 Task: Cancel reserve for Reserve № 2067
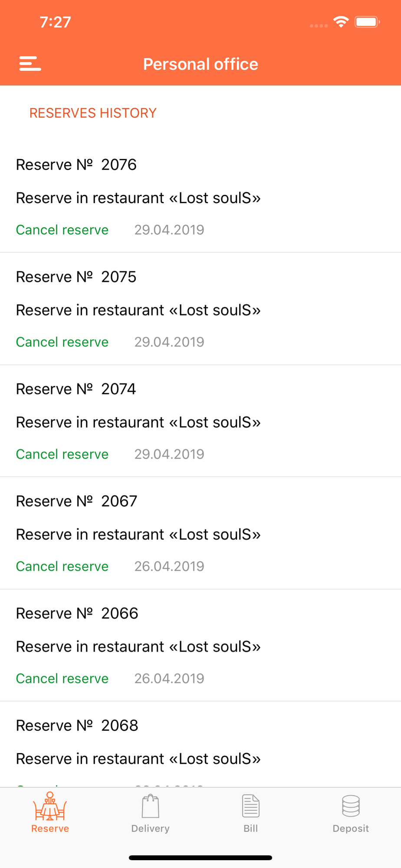coord(62,566)
